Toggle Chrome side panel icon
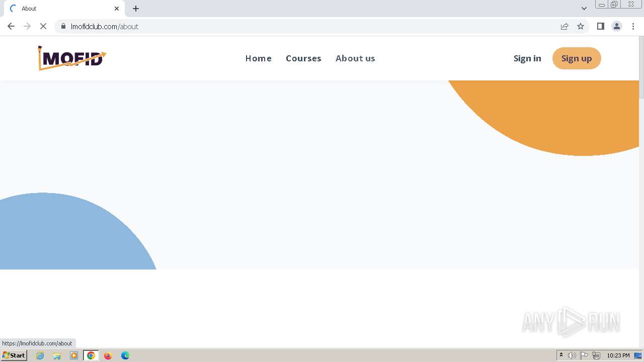The height and width of the screenshot is (362, 644). click(x=600, y=26)
